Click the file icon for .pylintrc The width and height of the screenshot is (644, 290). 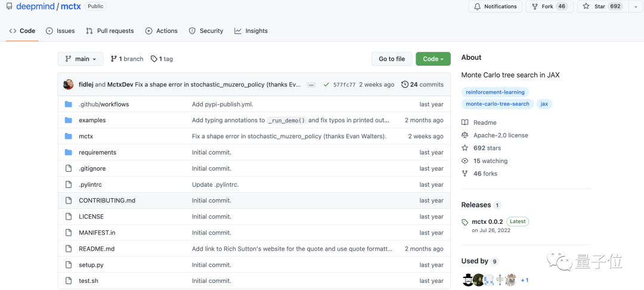pos(68,184)
